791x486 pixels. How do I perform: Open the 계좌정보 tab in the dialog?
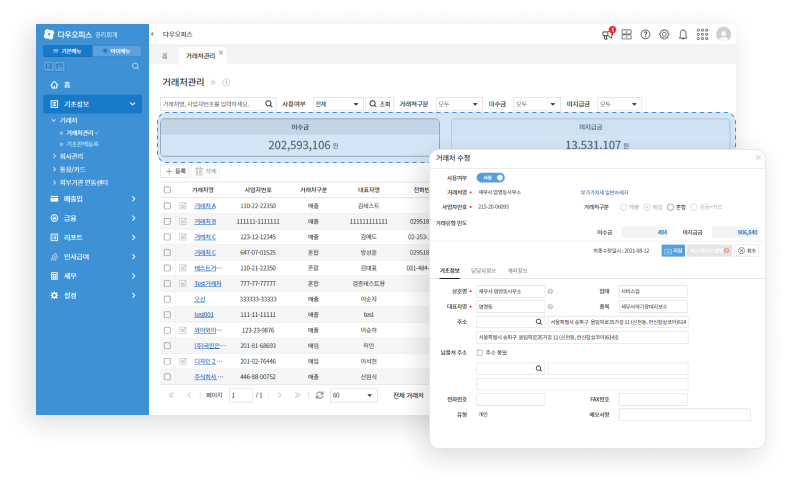(x=518, y=271)
